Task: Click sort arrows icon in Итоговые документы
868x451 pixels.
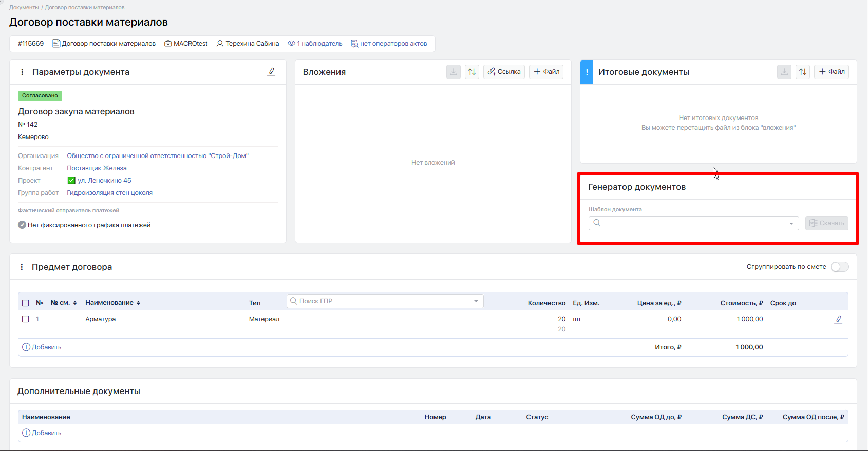Action: pos(802,72)
